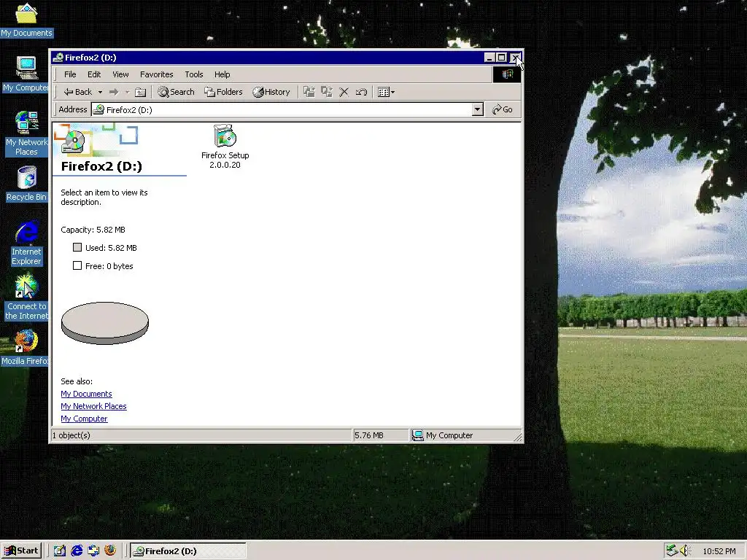This screenshot has height=560, width=747.
Task: Click the 10:52 PM clock
Action: (719, 551)
